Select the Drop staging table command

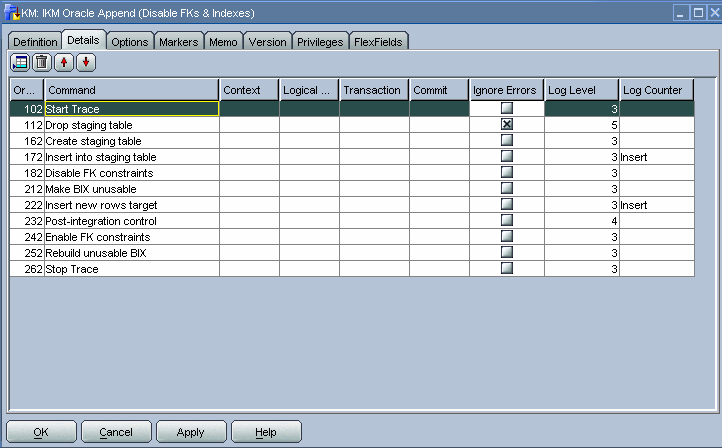[132, 125]
